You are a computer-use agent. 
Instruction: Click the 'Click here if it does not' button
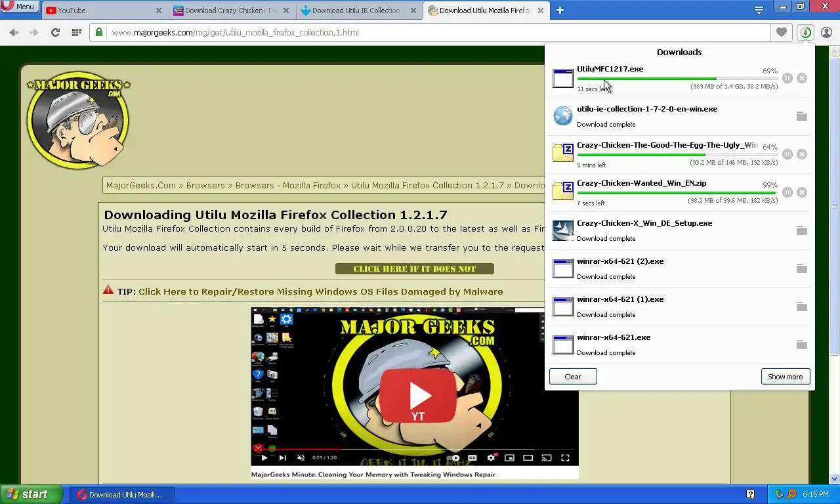[415, 269]
